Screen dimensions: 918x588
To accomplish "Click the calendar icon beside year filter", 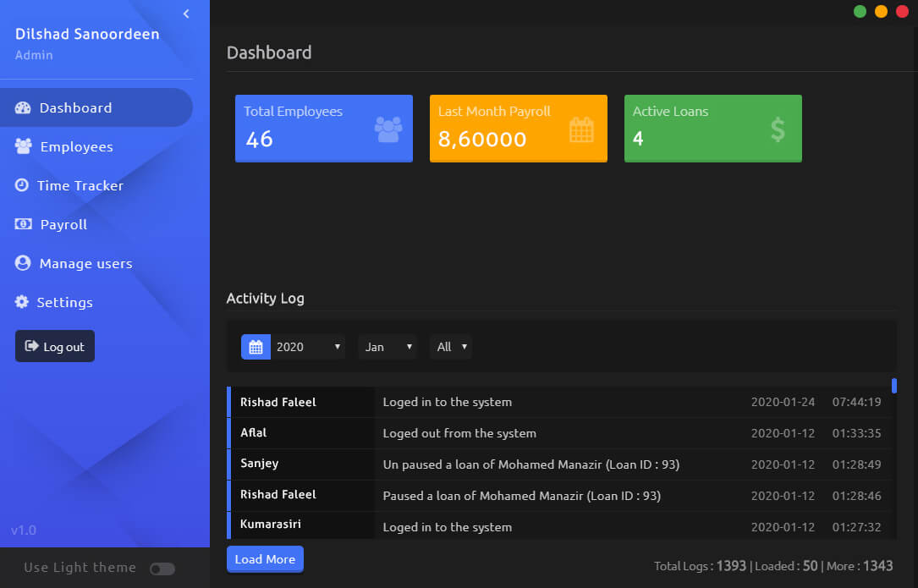I will 256,347.
